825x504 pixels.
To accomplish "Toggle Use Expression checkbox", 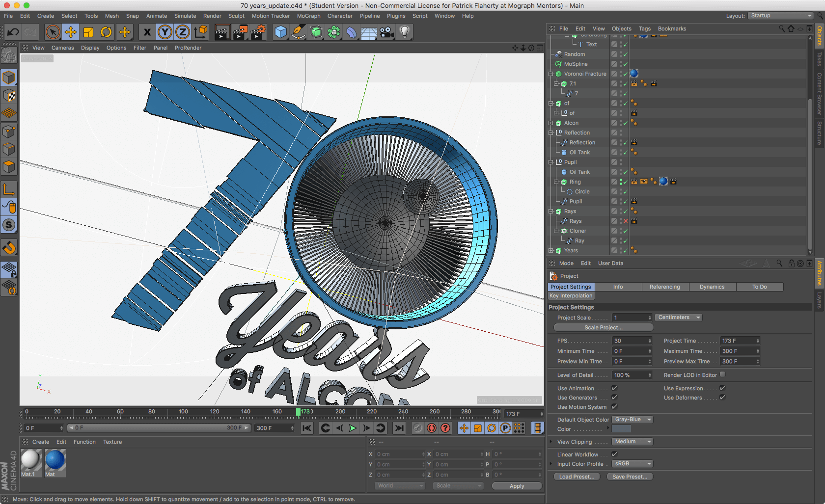I will pos(722,388).
